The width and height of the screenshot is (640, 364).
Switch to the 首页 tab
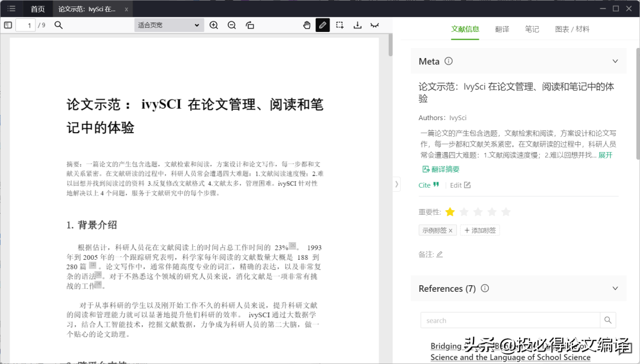37,9
